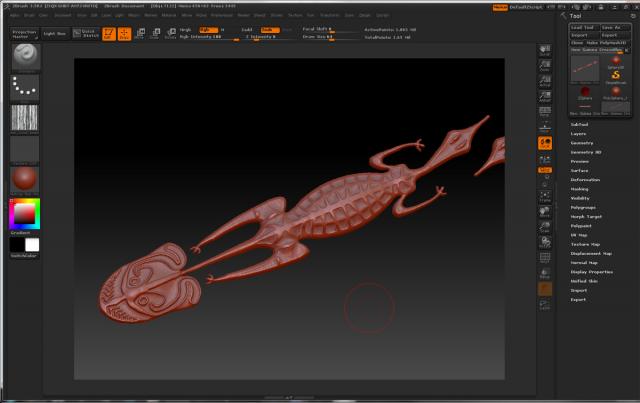Activate the Edit mode button
The image size is (640, 403).
coord(109,34)
